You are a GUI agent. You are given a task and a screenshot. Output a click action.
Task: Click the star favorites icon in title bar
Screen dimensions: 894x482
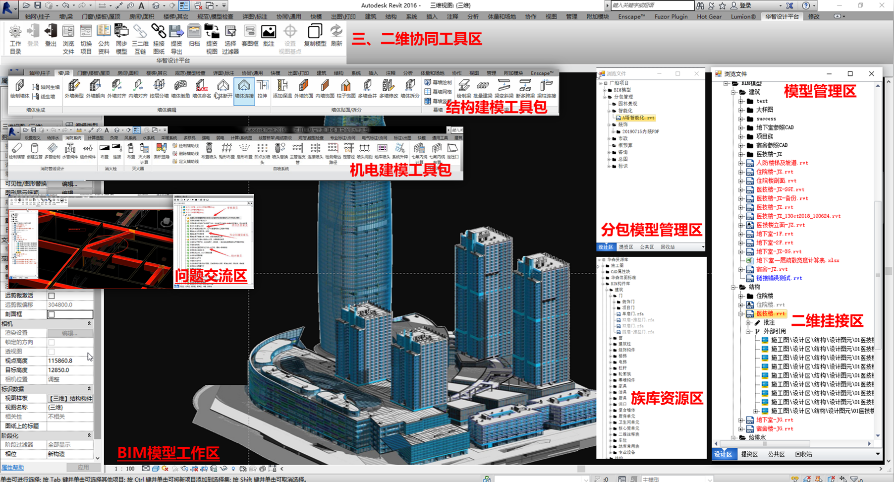point(722,6)
